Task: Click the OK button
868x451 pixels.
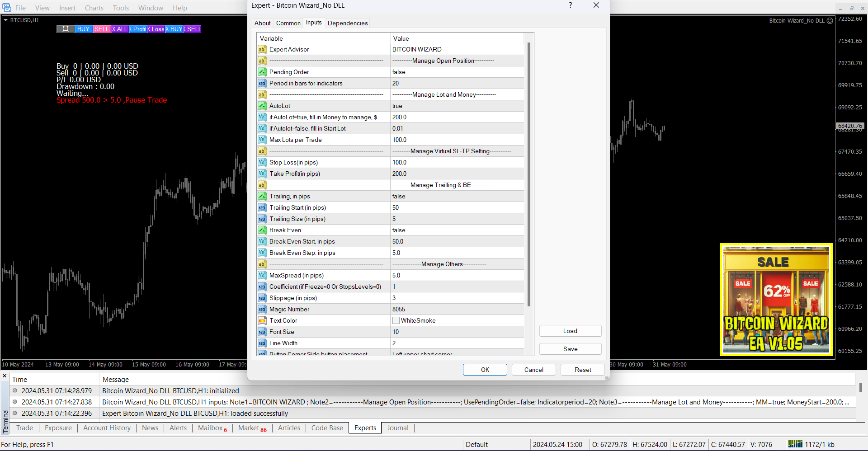Action: 485,370
